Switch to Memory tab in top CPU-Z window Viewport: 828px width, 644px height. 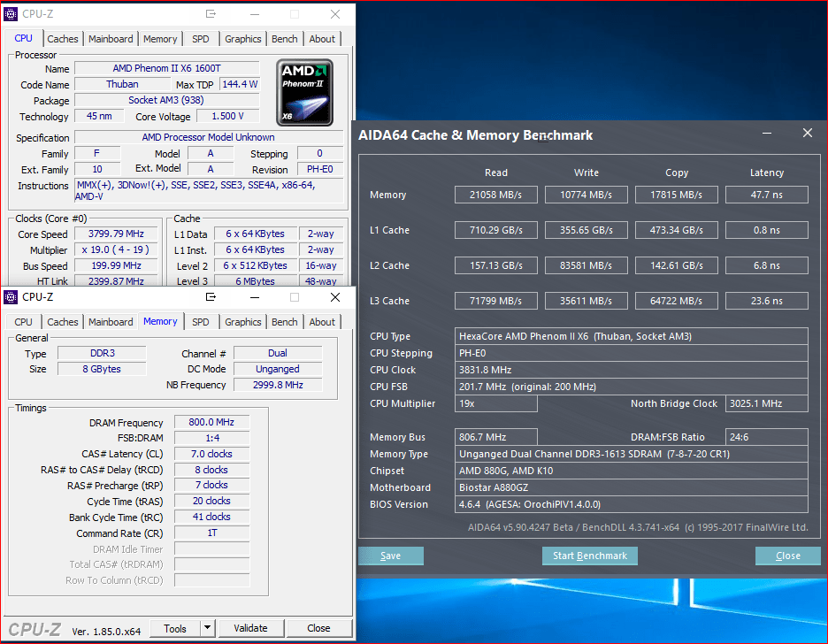(x=160, y=39)
